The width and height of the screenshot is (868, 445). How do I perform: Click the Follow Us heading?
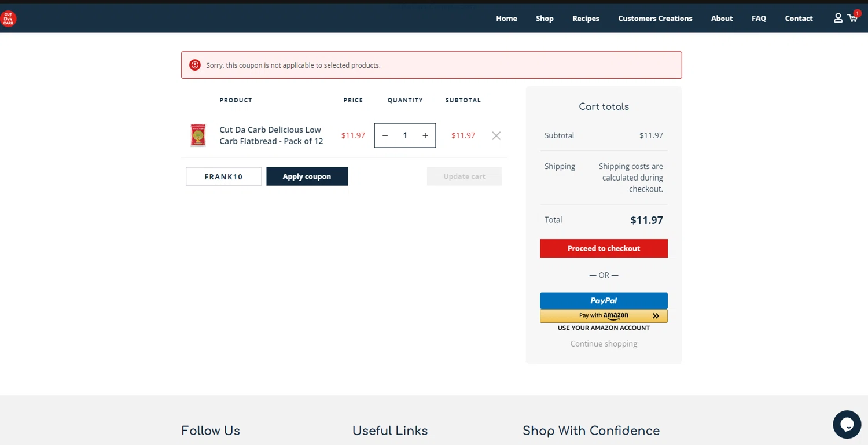(x=211, y=431)
